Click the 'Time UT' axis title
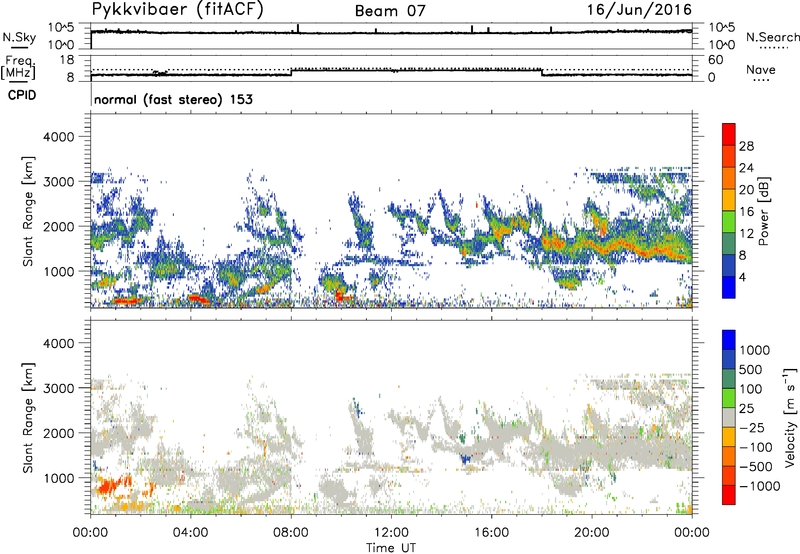This screenshot has height=554, width=800. tap(391, 548)
